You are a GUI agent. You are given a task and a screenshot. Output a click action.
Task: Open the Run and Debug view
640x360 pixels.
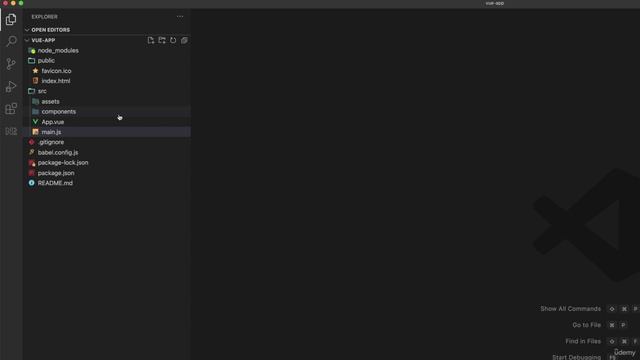tap(11, 86)
